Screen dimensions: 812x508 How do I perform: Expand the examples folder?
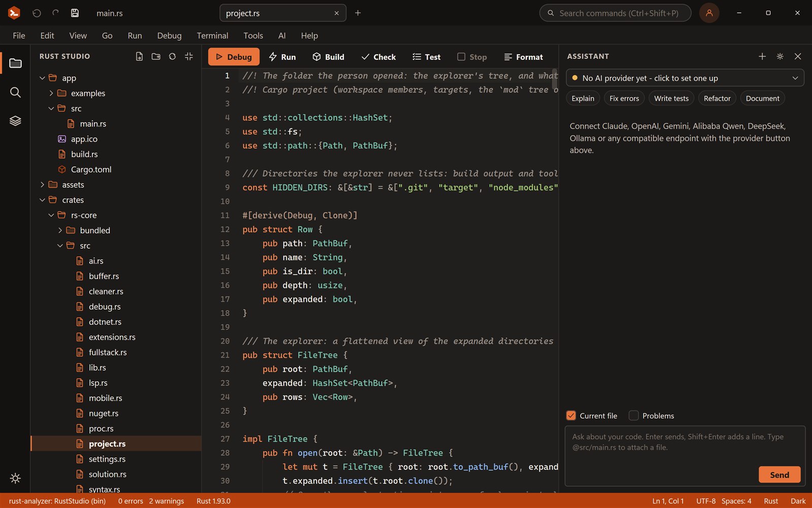point(51,93)
